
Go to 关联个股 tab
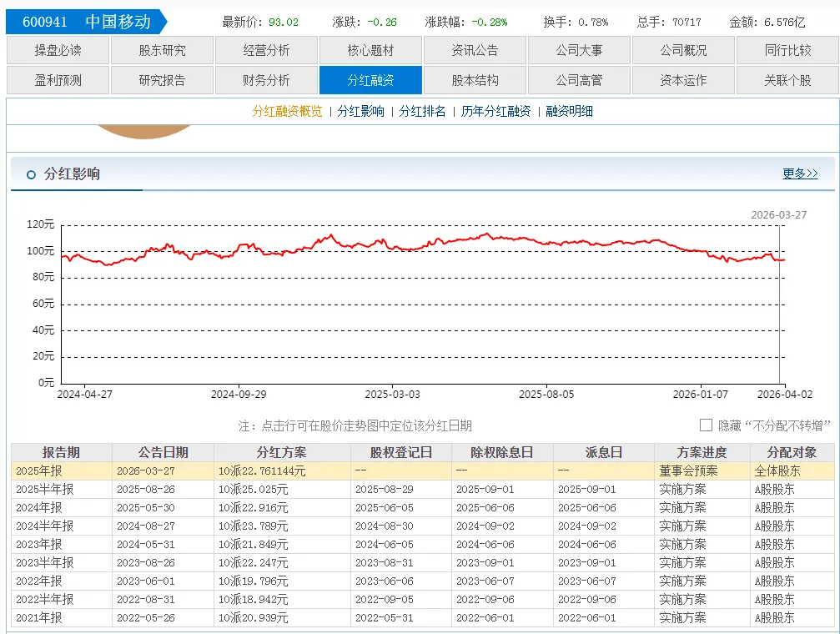coord(787,80)
